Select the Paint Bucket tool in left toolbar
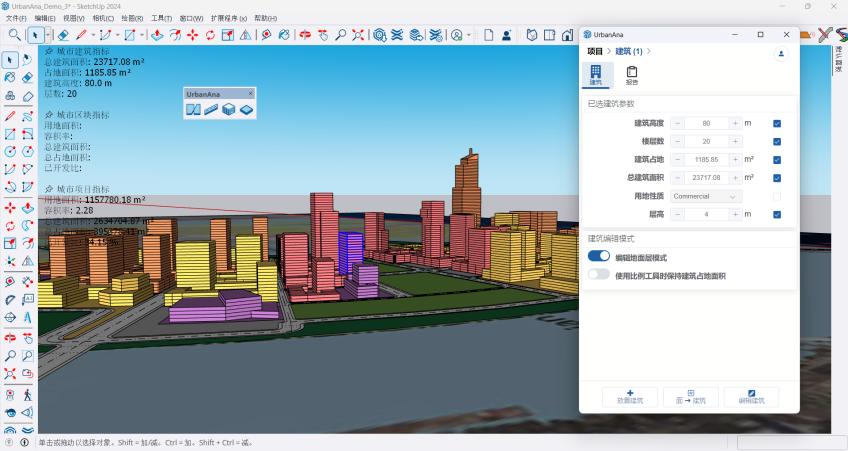Image resolution: width=848 pixels, height=451 pixels. tap(10, 77)
